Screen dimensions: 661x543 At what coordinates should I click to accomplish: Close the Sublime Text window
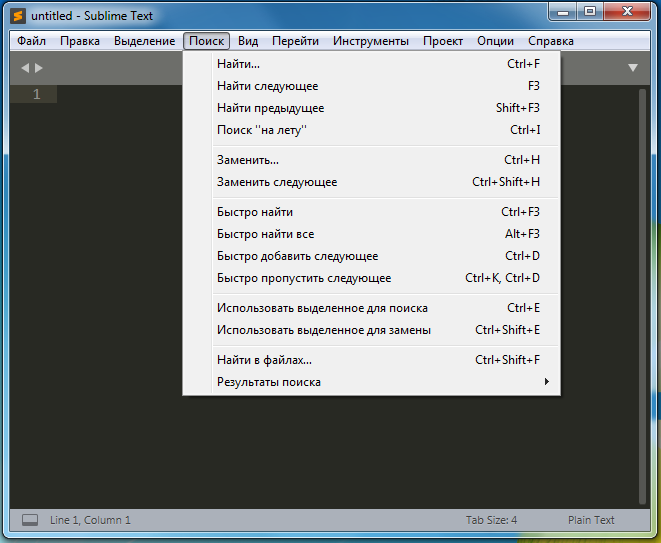tap(627, 12)
